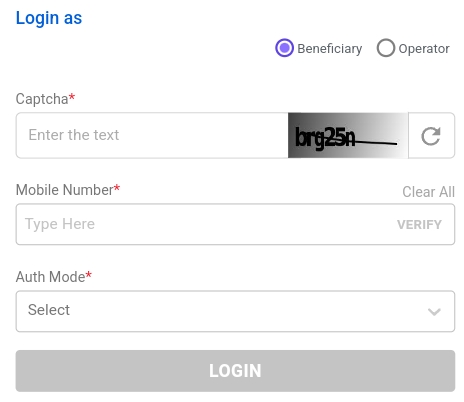Click the Captcha field label
The height and width of the screenshot is (402, 464).
tap(42, 99)
